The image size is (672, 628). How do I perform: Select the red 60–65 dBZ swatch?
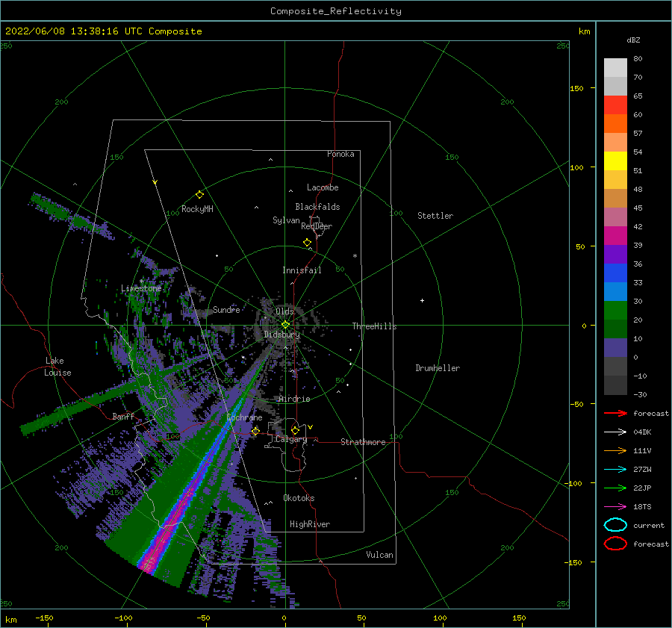point(615,105)
